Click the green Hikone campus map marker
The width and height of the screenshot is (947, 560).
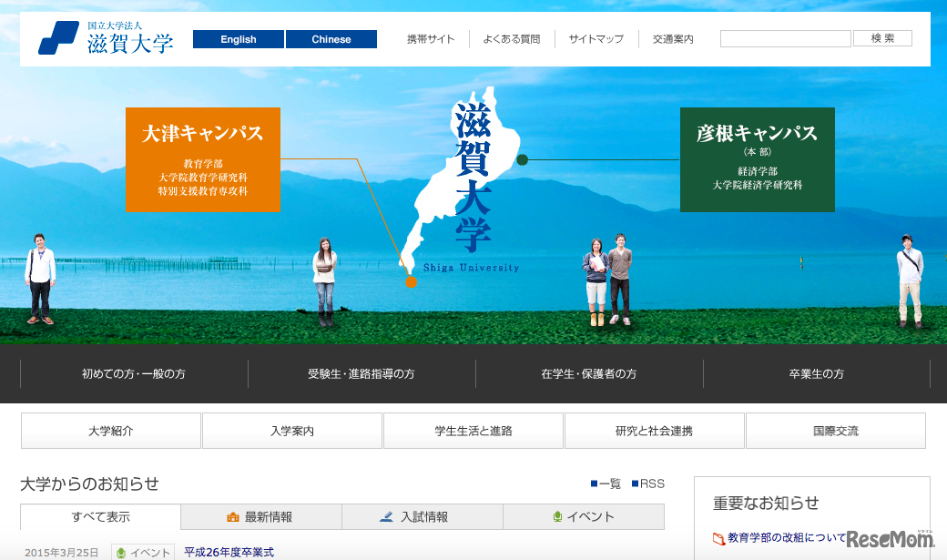click(x=522, y=159)
